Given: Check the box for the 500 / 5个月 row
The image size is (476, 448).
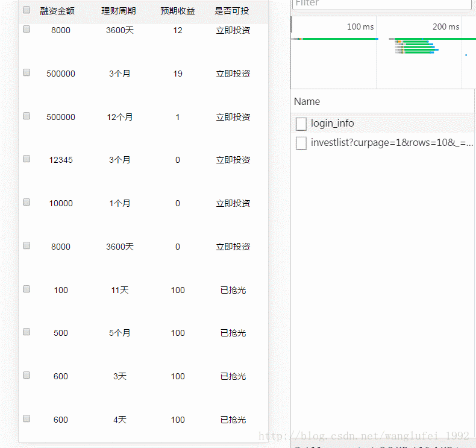Looking at the screenshot, I should [x=27, y=332].
